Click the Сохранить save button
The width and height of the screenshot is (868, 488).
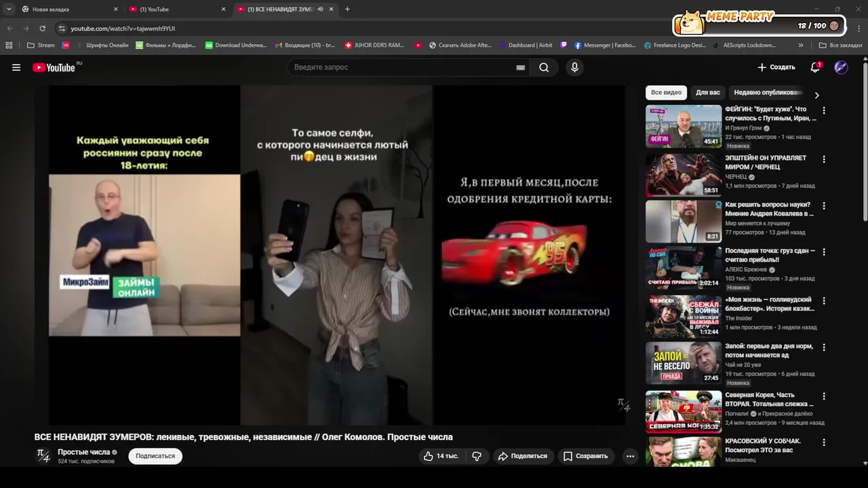click(586, 456)
